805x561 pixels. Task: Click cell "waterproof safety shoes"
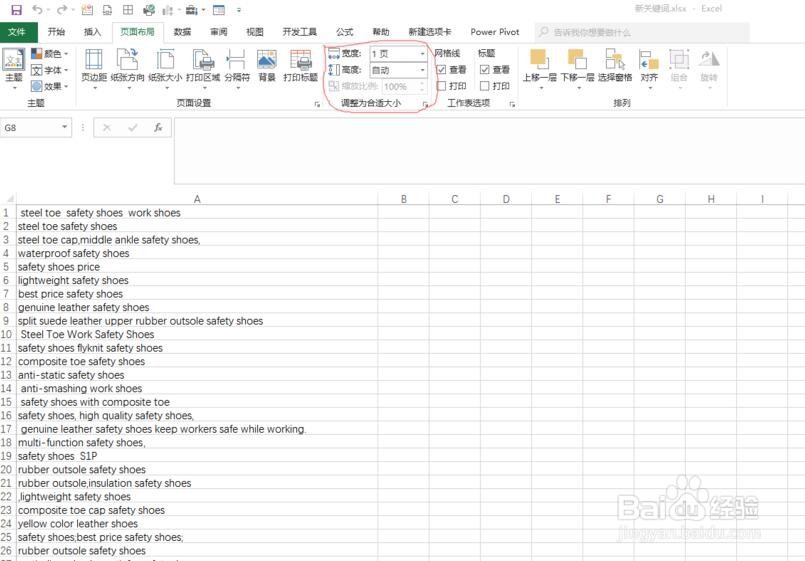197,253
